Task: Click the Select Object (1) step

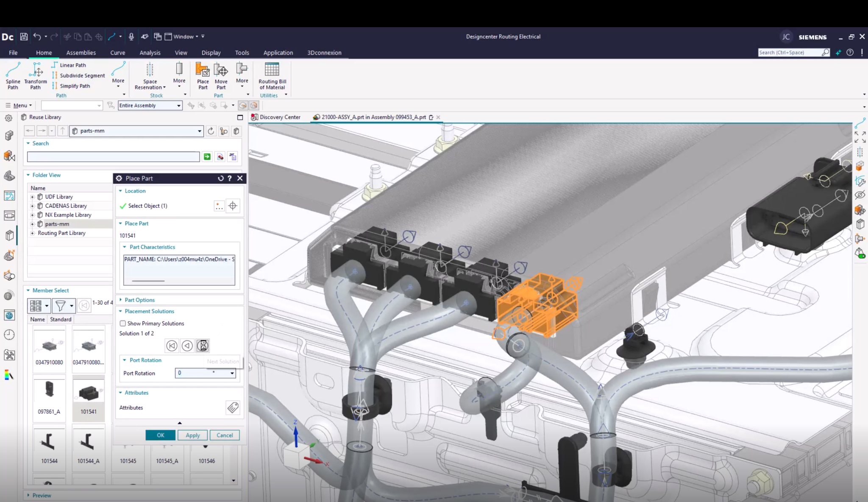Action: click(x=147, y=206)
